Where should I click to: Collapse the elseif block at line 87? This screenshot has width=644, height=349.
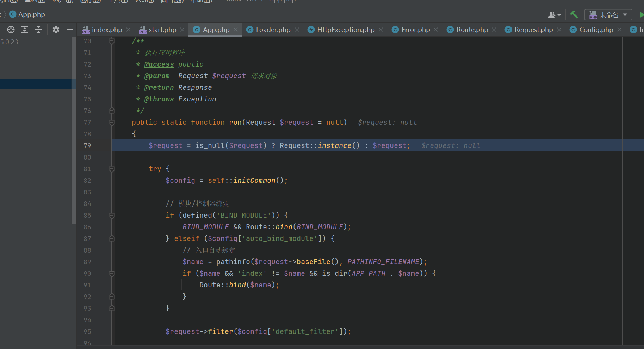point(112,238)
